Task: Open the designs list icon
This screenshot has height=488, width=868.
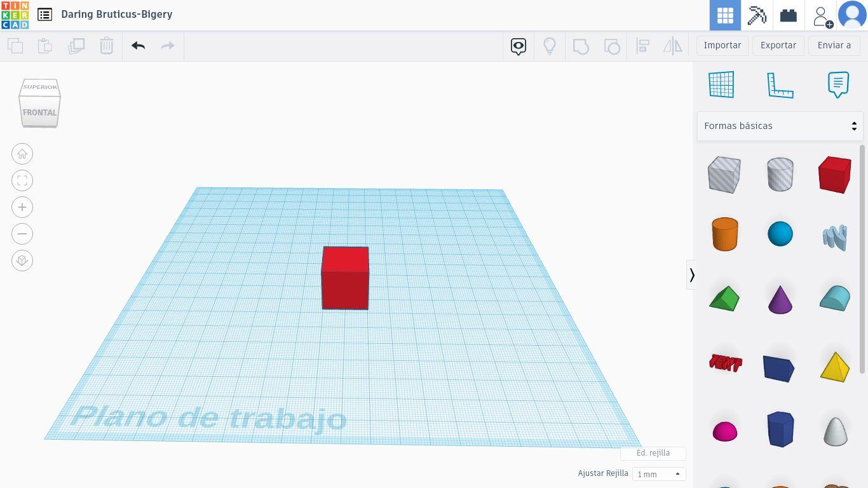Action: 44,15
